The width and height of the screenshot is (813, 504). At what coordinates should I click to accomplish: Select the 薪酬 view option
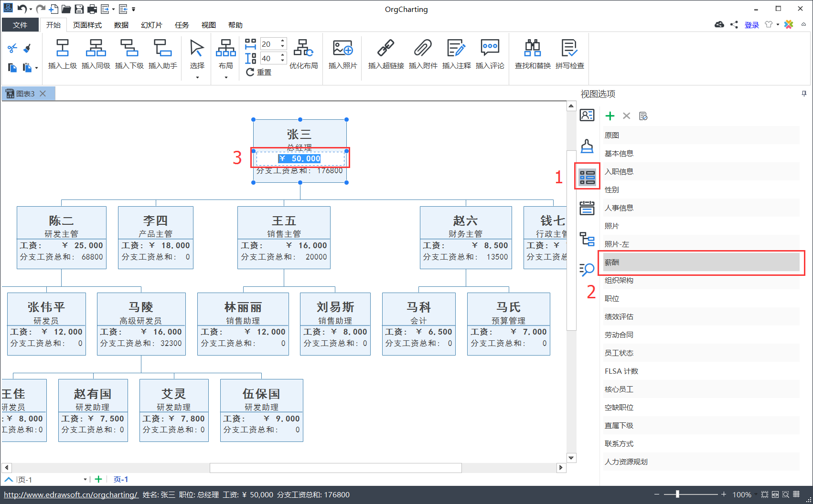click(702, 262)
